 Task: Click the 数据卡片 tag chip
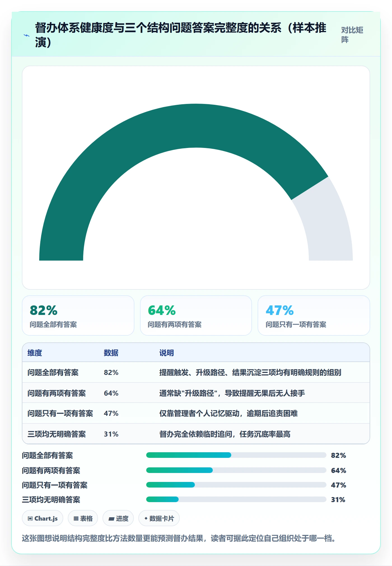(159, 518)
